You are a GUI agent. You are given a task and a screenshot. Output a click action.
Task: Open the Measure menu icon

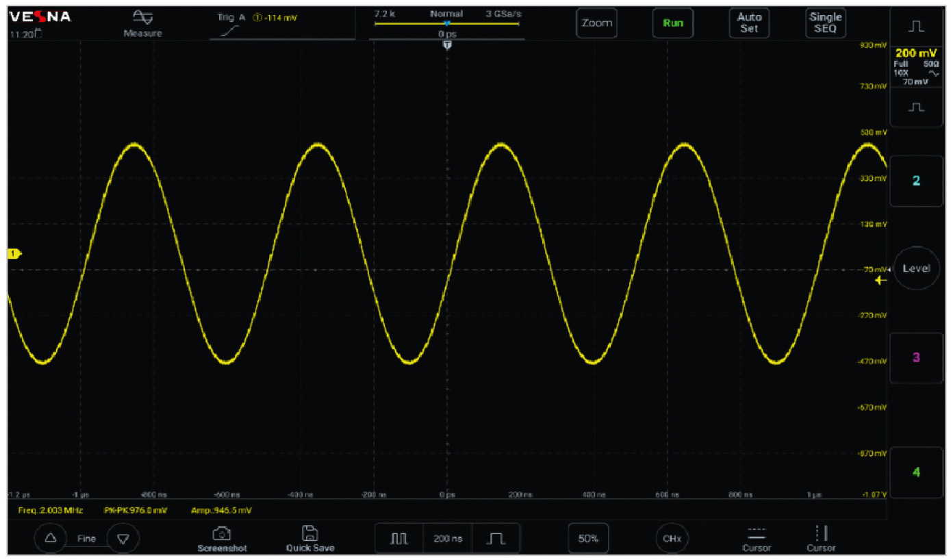[143, 18]
